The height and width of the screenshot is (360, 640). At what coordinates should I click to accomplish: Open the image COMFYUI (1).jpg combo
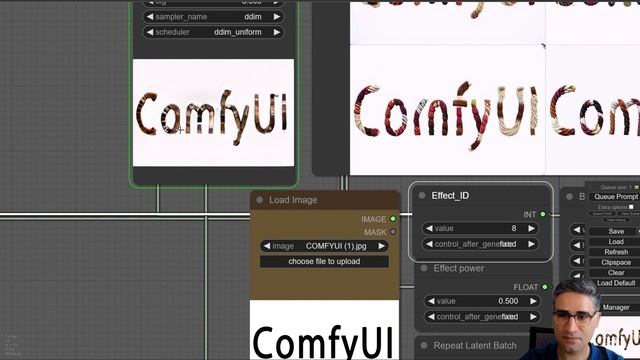pyautogui.click(x=324, y=246)
